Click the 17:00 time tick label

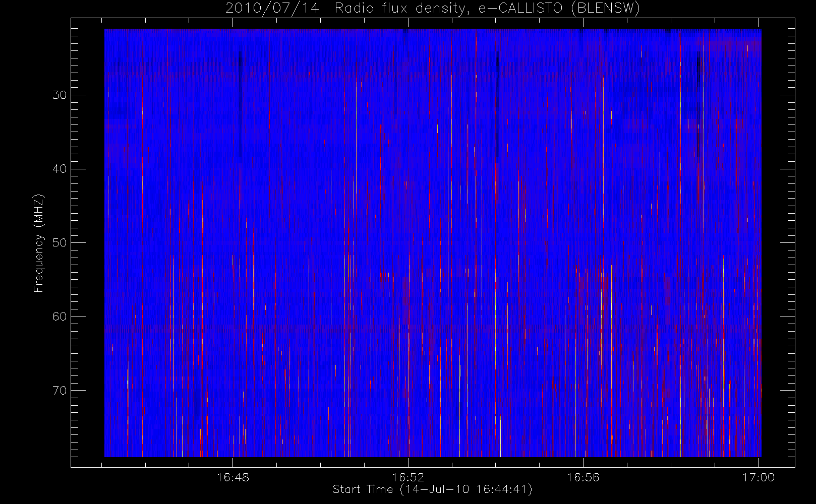point(759,477)
